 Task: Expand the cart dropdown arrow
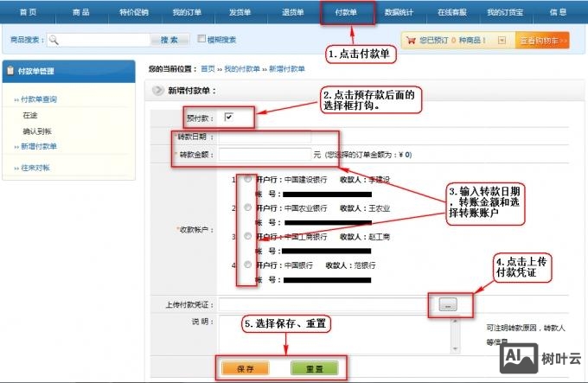pyautogui.click(x=502, y=40)
